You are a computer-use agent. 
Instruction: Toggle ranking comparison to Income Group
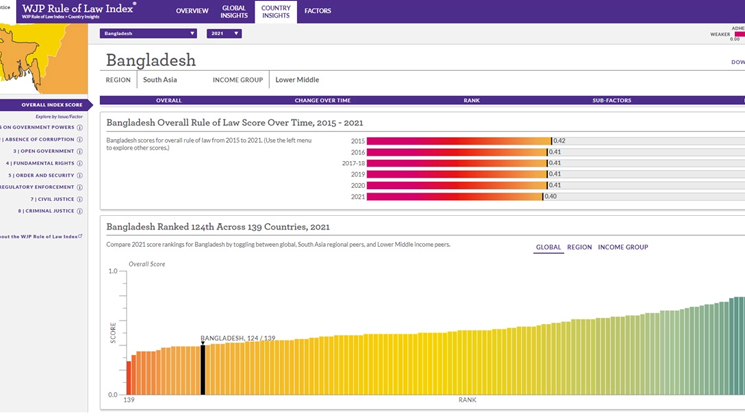pyautogui.click(x=622, y=247)
